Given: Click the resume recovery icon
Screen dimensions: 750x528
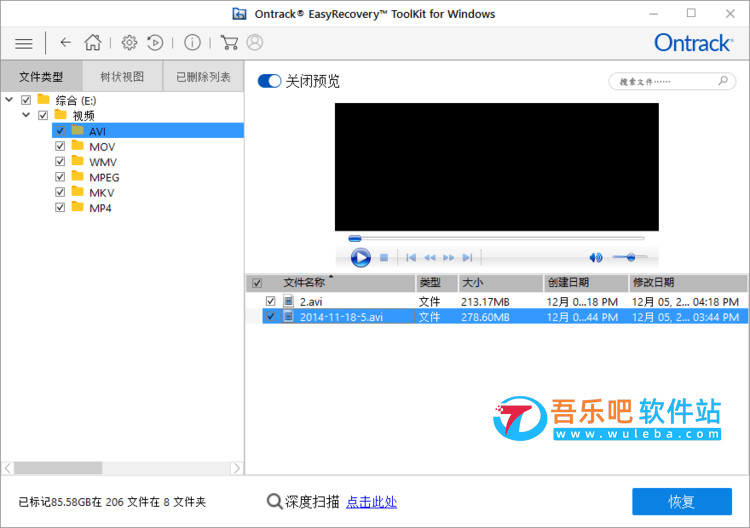Looking at the screenshot, I should 156,43.
